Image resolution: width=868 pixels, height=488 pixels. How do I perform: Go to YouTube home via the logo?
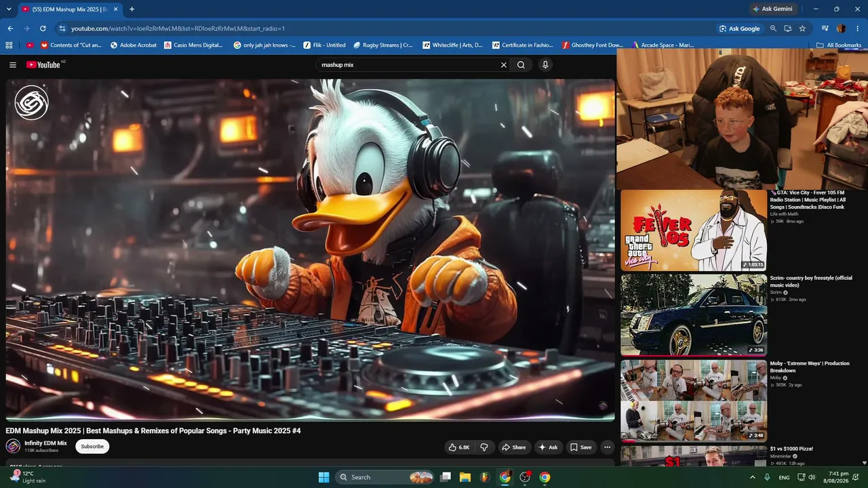[44, 65]
